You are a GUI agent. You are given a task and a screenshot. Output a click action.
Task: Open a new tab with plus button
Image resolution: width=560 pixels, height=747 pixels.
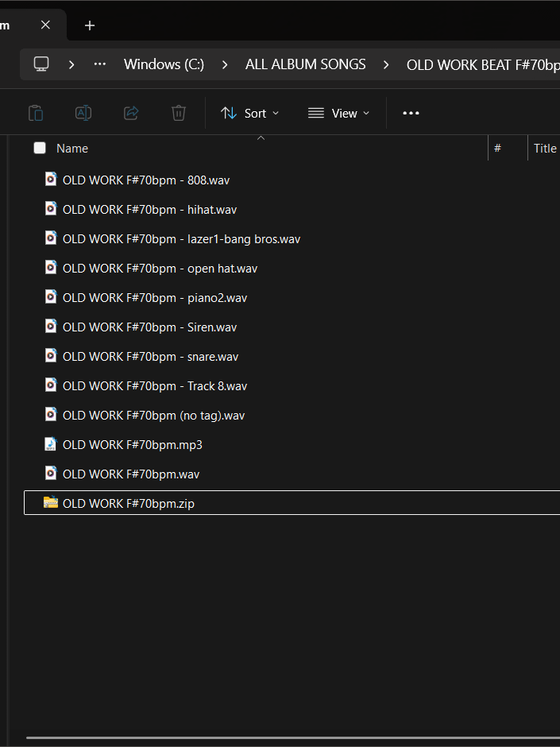click(x=90, y=25)
